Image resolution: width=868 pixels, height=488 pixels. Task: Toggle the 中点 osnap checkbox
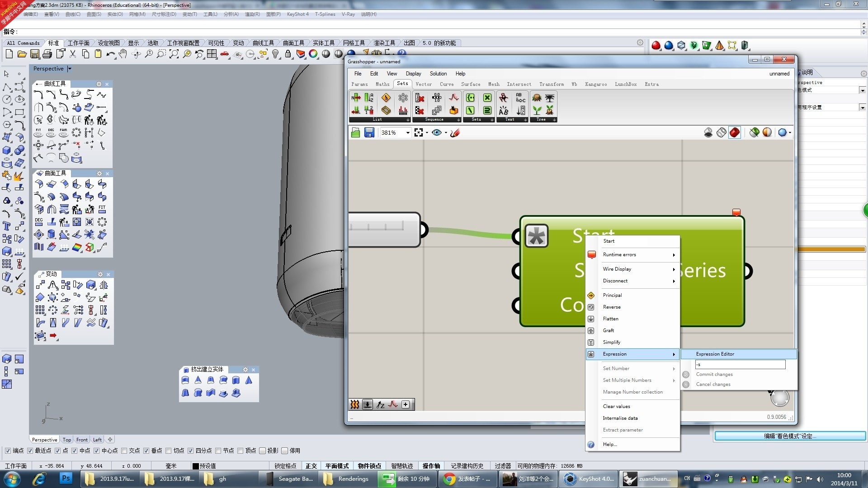(x=75, y=451)
